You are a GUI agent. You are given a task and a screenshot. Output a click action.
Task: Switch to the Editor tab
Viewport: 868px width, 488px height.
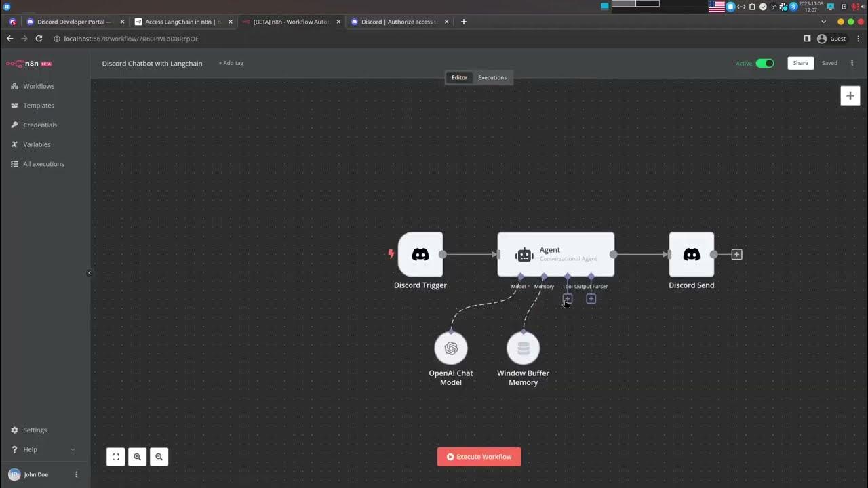pos(459,77)
